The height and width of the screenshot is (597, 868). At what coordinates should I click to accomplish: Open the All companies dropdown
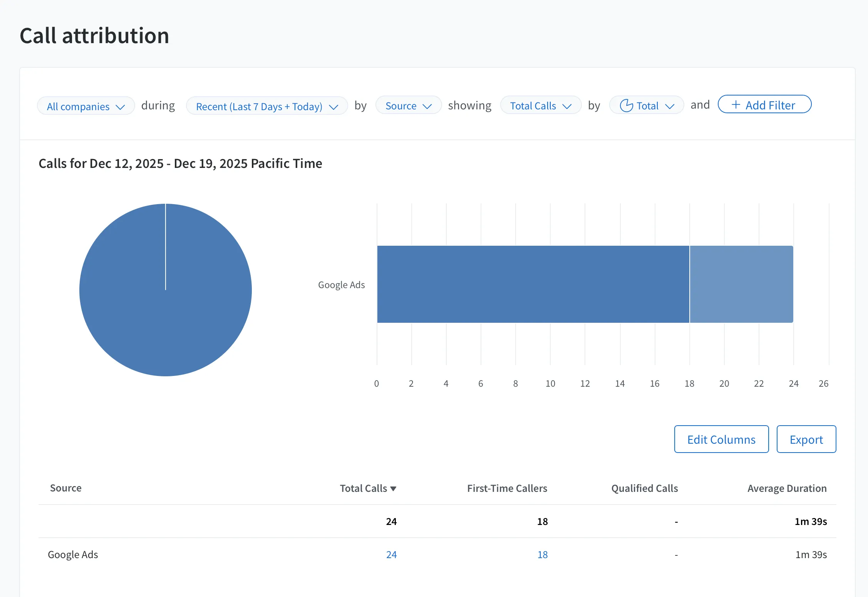[x=86, y=106]
